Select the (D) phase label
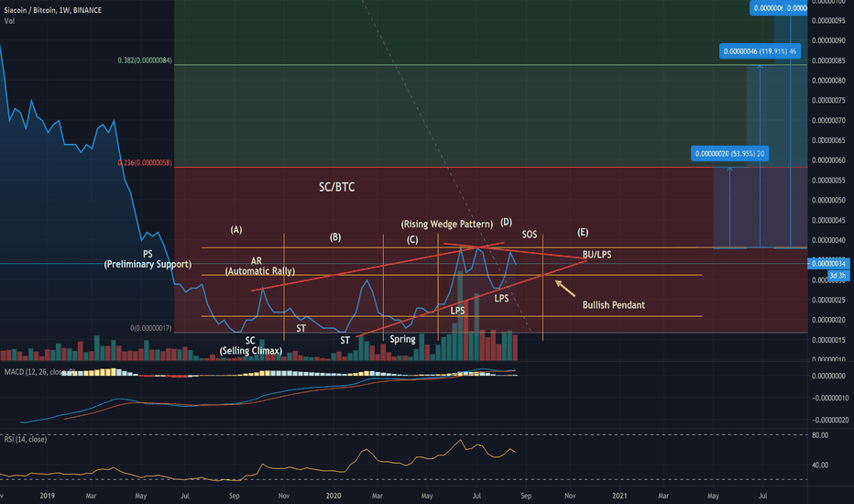The image size is (854, 504). tap(506, 222)
